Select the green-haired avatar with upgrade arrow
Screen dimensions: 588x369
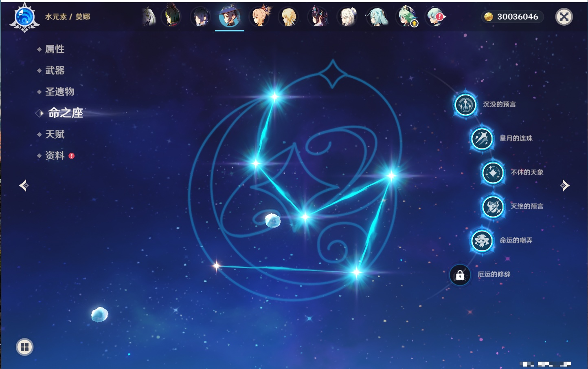point(407,17)
